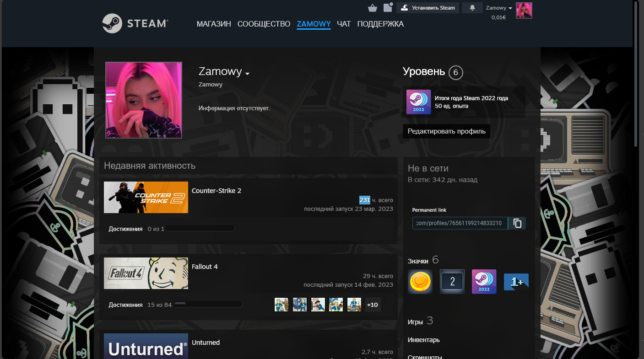Open the СООБЩЕСТВО menu
The width and height of the screenshot is (644, 359).
click(264, 24)
